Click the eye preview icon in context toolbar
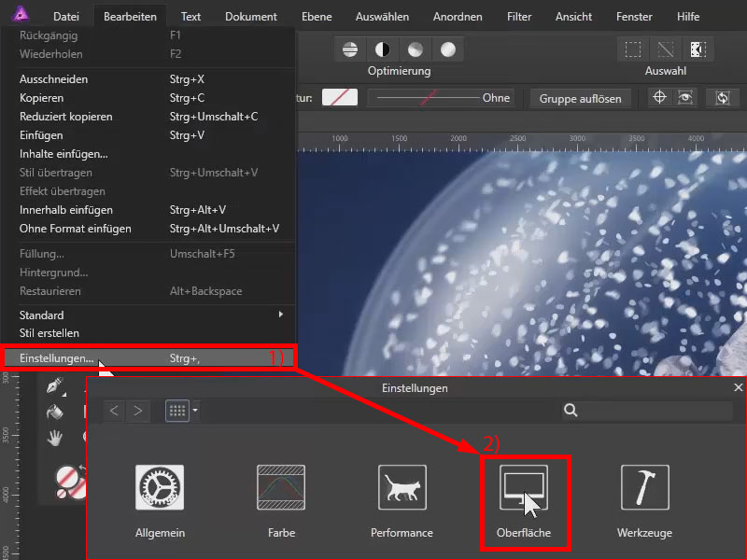 (x=685, y=98)
